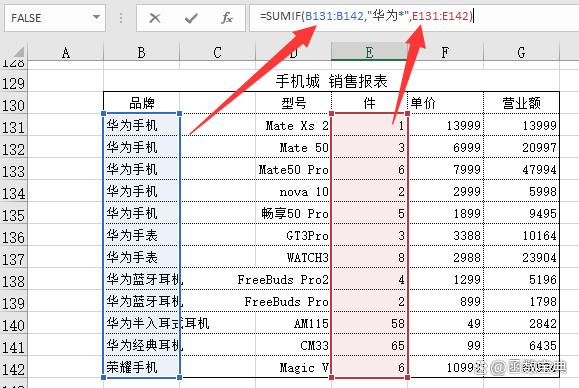The height and width of the screenshot is (388, 579).
Task: Select column B header
Action: pos(141,52)
